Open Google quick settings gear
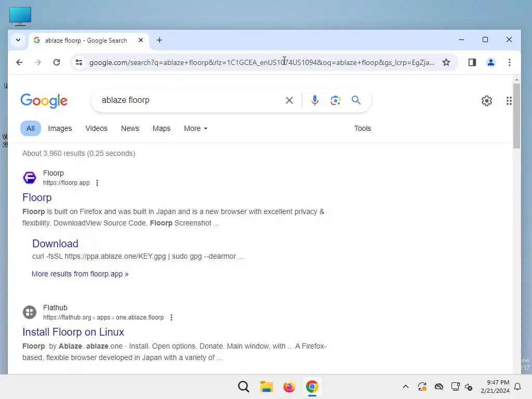Image resolution: width=532 pixels, height=399 pixels. click(486, 101)
